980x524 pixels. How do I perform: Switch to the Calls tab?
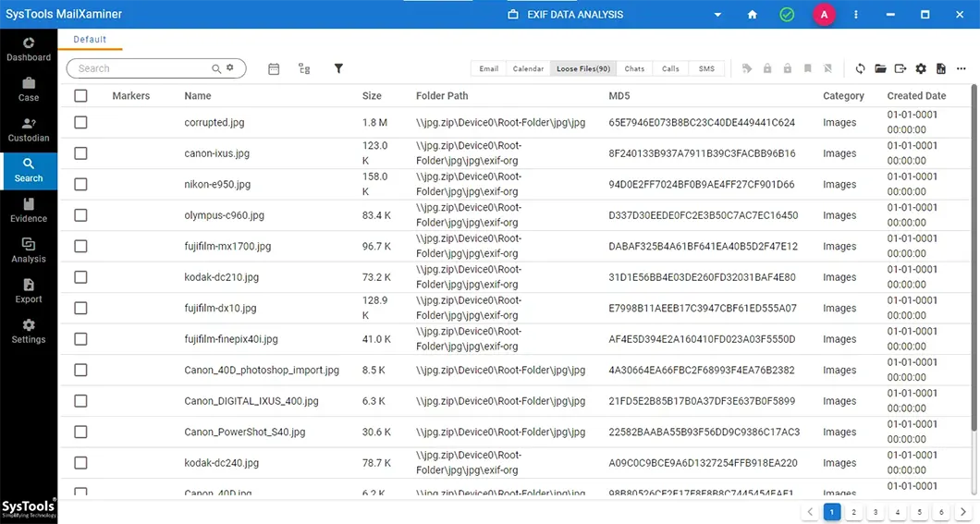tap(670, 68)
